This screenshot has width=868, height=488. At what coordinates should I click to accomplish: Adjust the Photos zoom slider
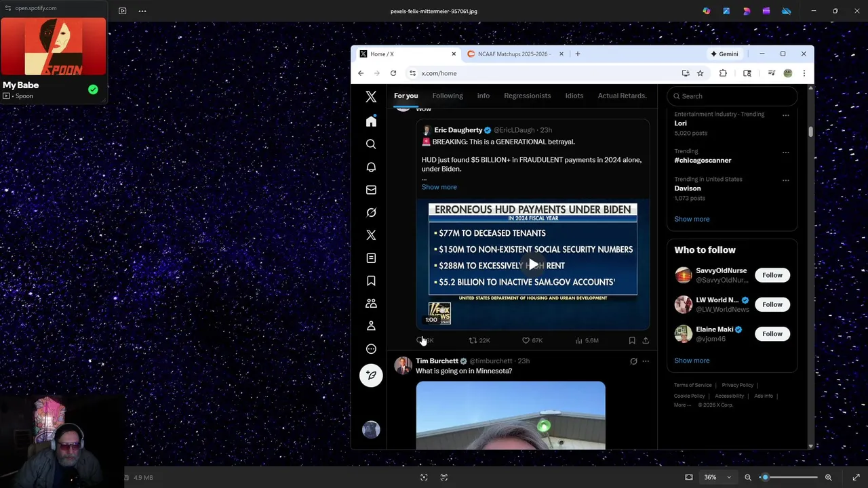pyautogui.click(x=788, y=477)
